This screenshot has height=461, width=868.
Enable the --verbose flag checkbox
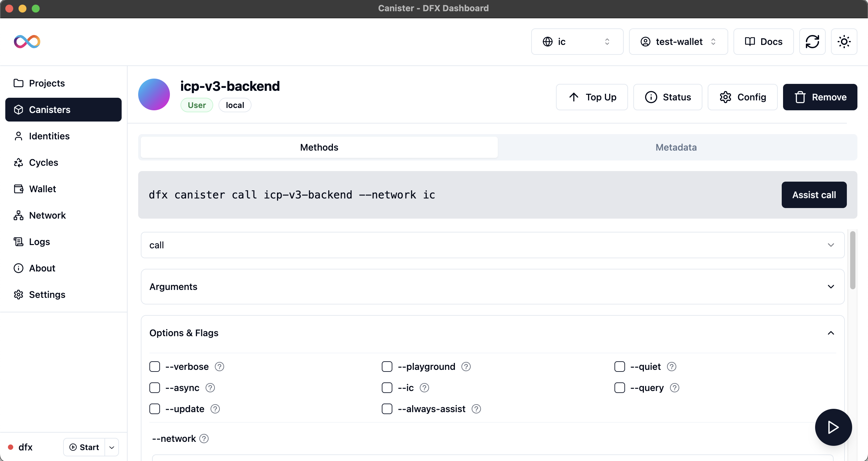155,366
